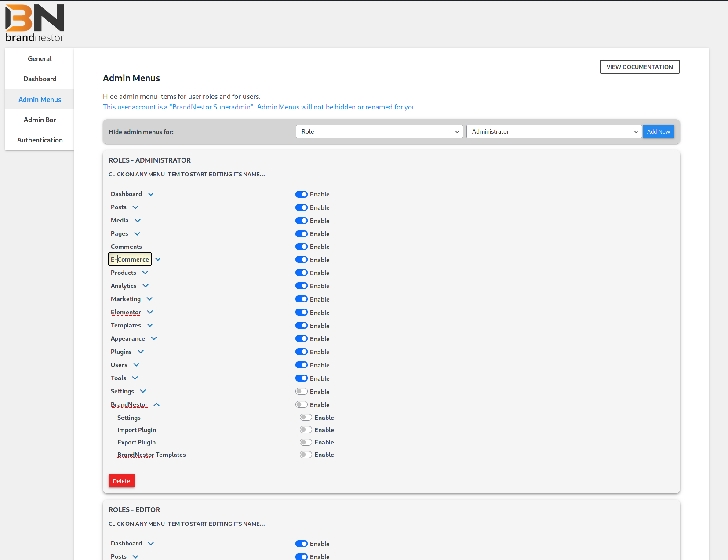Expand the Administrator Posts submenu chevron
The width and height of the screenshot is (728, 560).
pyautogui.click(x=135, y=207)
